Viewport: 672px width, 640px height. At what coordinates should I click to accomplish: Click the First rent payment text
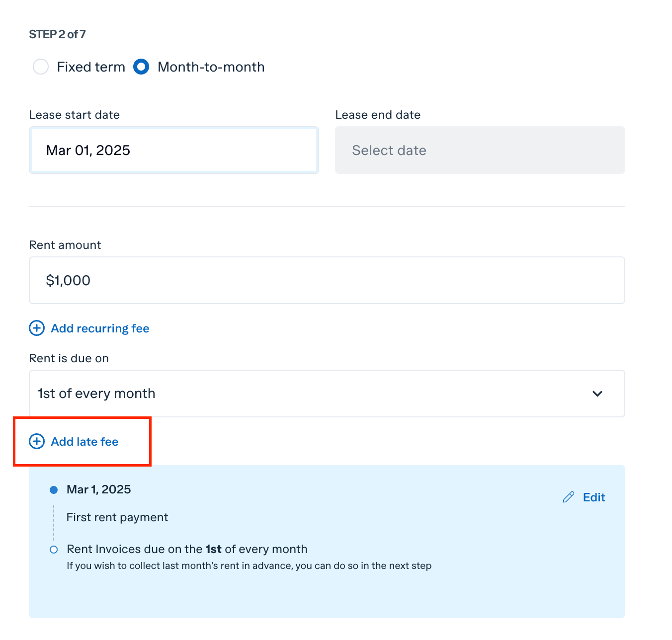click(x=117, y=517)
